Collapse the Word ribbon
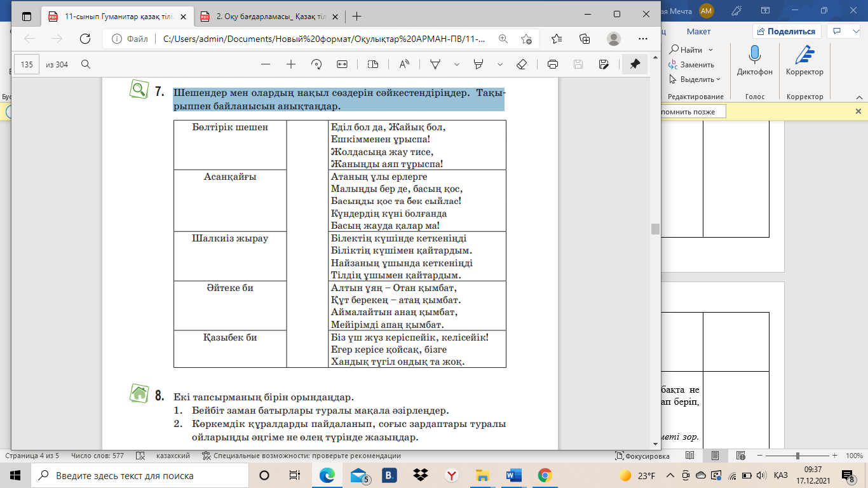The height and width of the screenshot is (488, 868). coord(858,96)
